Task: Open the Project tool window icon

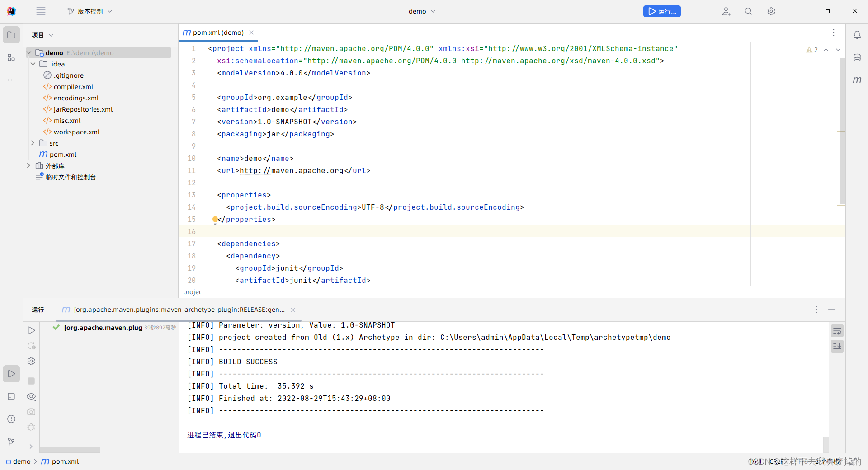Action: point(11,35)
